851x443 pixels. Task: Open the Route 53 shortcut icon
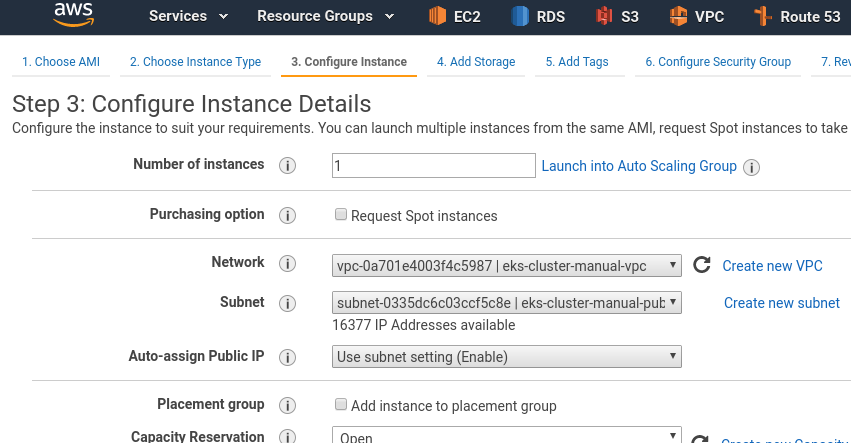pyautogui.click(x=763, y=16)
